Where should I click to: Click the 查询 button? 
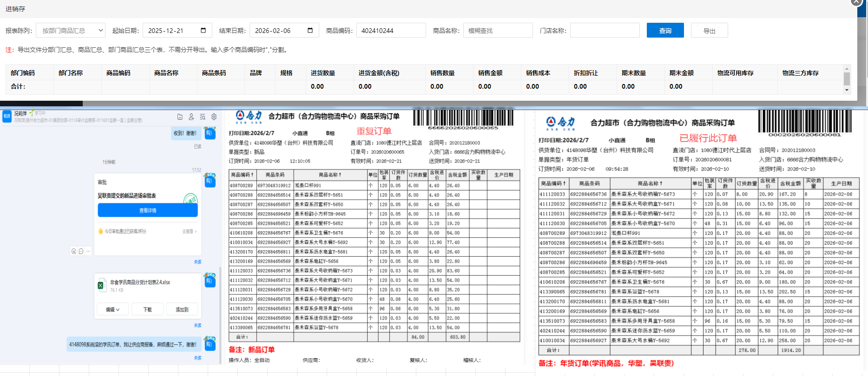point(665,31)
